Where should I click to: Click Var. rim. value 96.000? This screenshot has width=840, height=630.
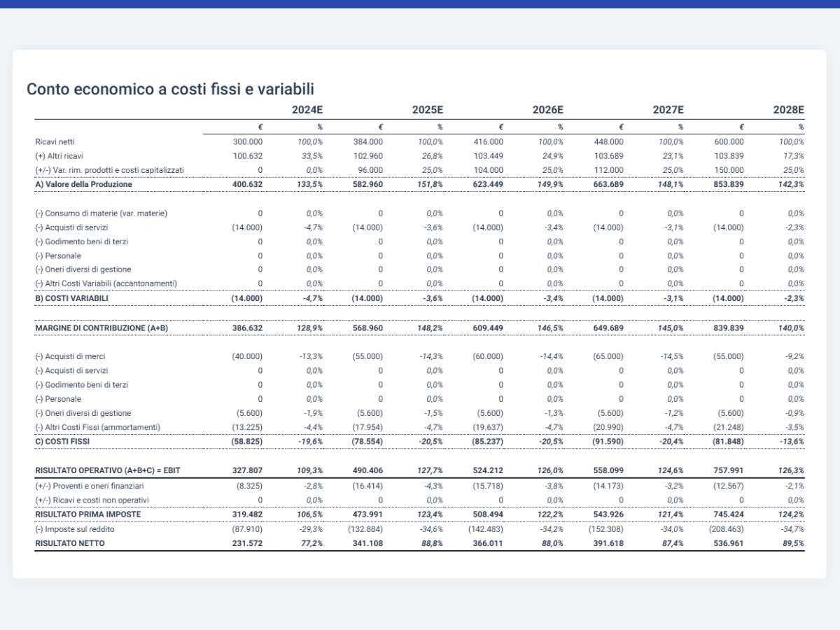click(370, 170)
